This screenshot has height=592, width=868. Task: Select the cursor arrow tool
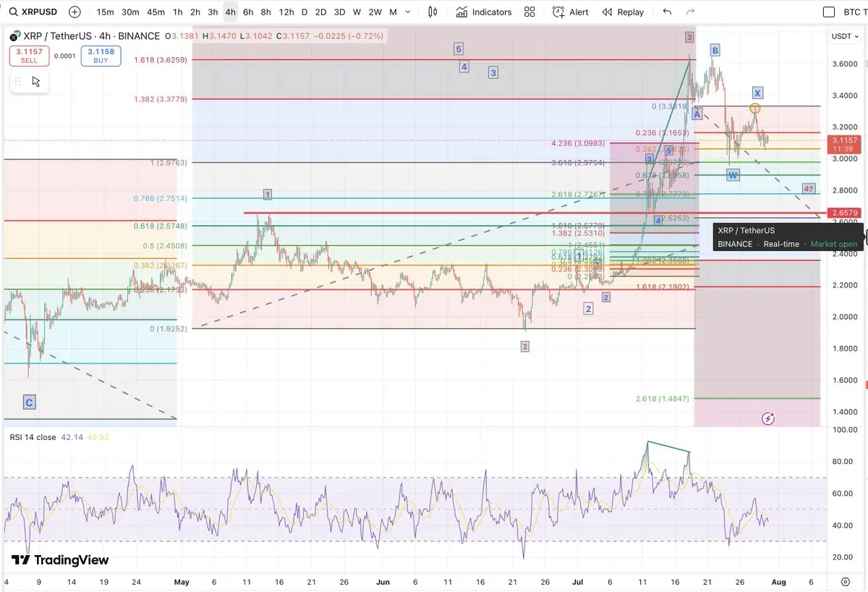coord(36,81)
